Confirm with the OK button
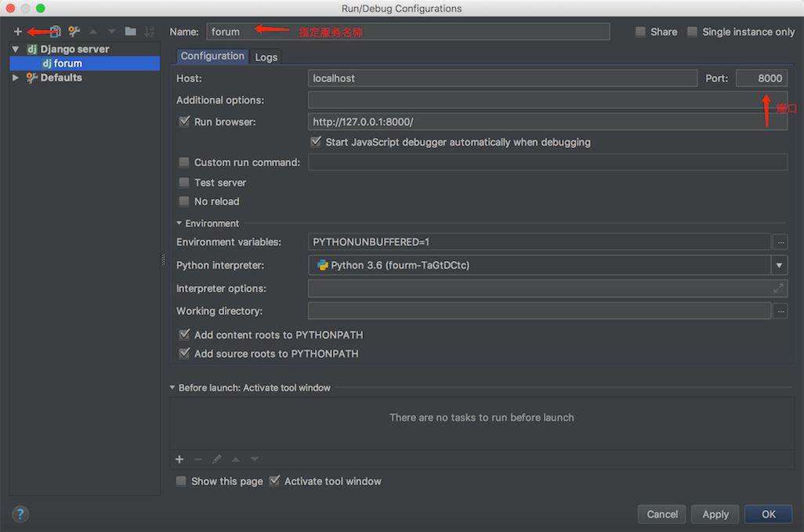The height and width of the screenshot is (532, 804). (x=769, y=514)
